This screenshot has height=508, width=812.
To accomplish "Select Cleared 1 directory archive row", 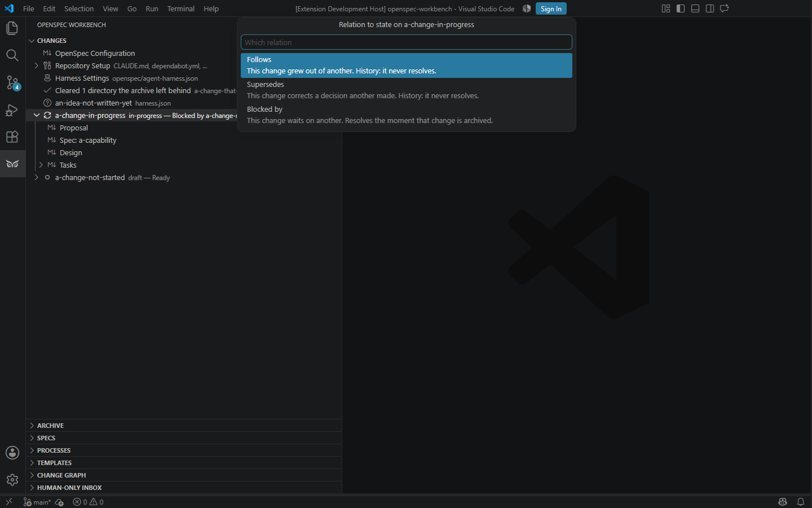I will click(184, 90).
